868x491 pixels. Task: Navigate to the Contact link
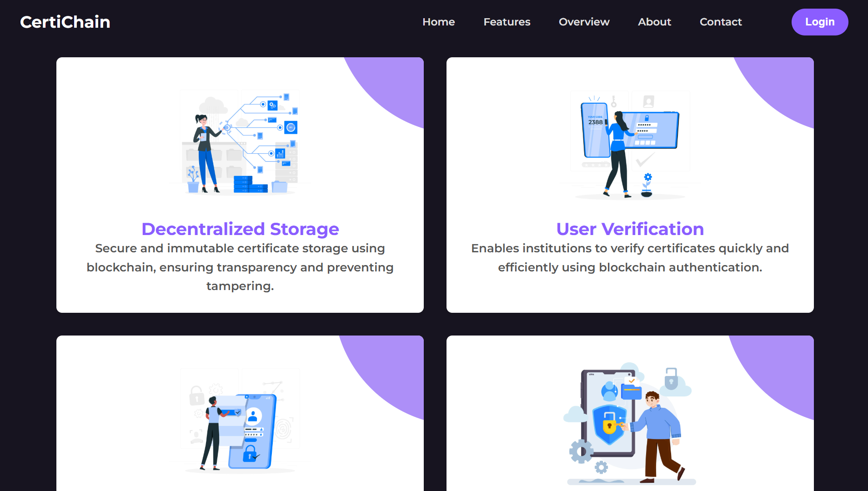720,22
